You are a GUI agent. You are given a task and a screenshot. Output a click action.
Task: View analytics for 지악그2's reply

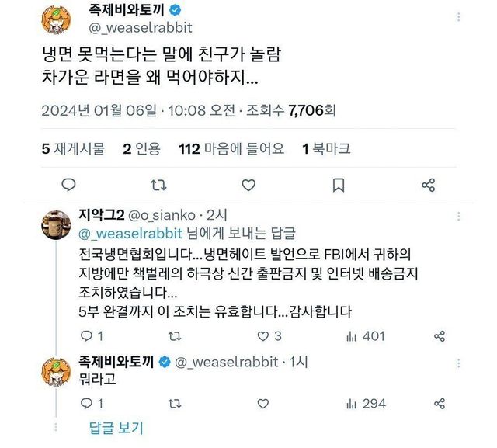[352, 336]
